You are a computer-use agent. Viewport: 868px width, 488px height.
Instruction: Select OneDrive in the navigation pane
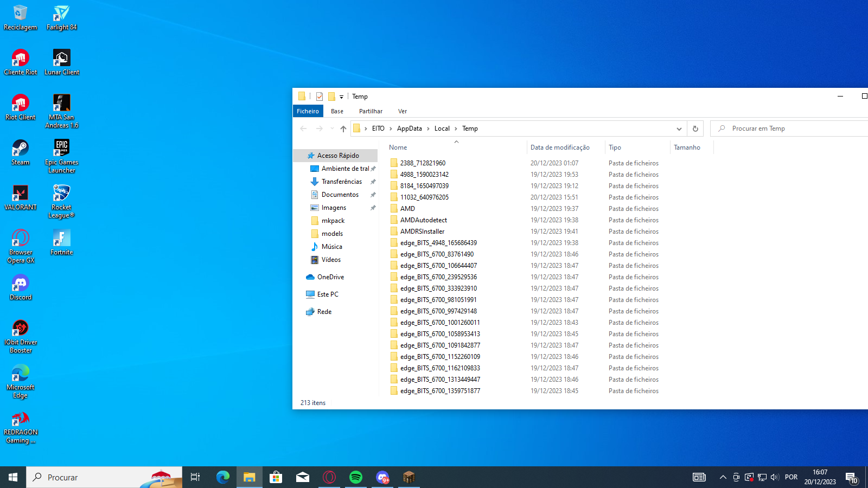(330, 277)
